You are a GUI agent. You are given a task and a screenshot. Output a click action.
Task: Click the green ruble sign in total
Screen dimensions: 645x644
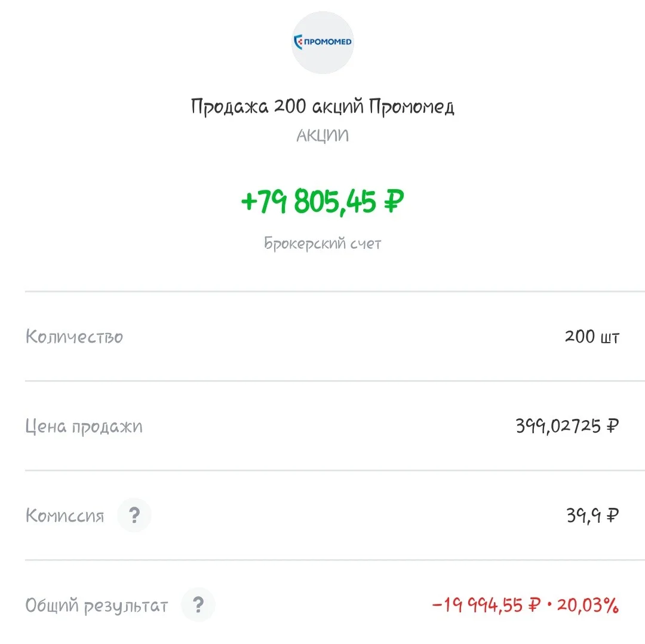(x=394, y=201)
